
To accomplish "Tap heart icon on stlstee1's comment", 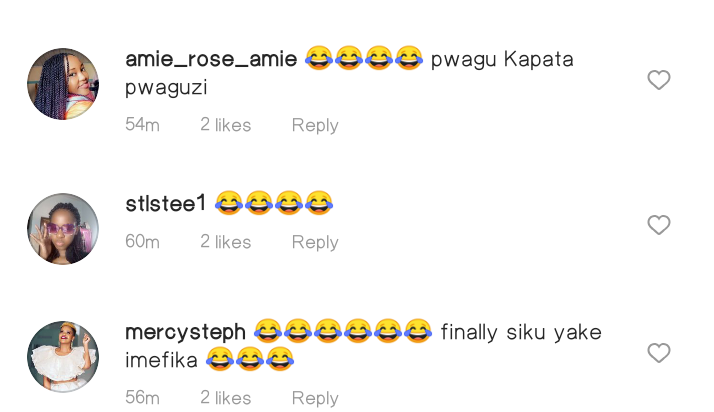I will 659,225.
